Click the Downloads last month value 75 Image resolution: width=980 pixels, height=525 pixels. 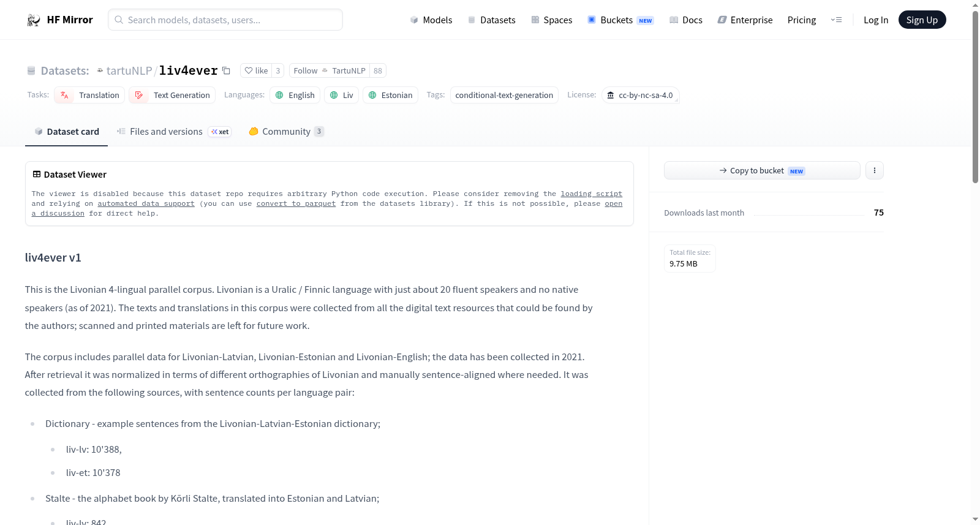[879, 213]
